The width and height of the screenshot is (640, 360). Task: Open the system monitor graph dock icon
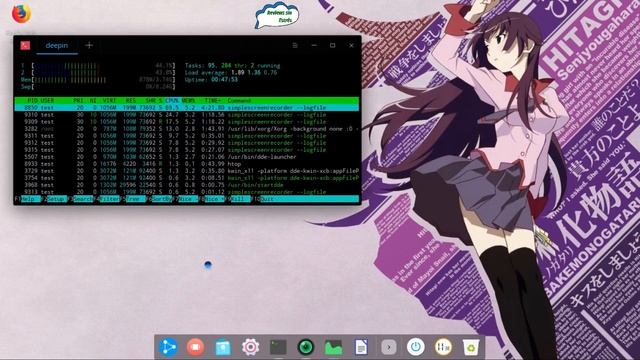point(333,347)
